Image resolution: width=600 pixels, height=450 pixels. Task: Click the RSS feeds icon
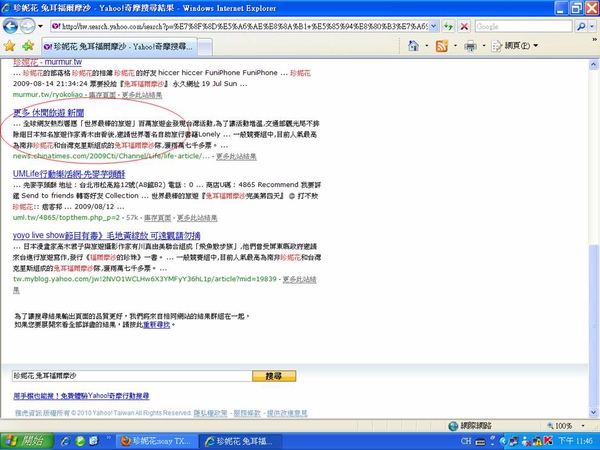tap(442, 46)
